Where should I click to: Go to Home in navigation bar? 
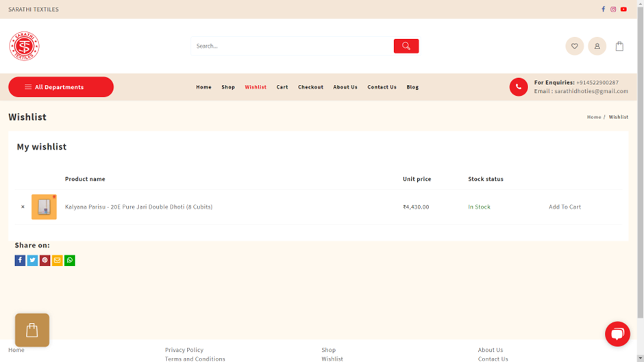click(x=203, y=87)
